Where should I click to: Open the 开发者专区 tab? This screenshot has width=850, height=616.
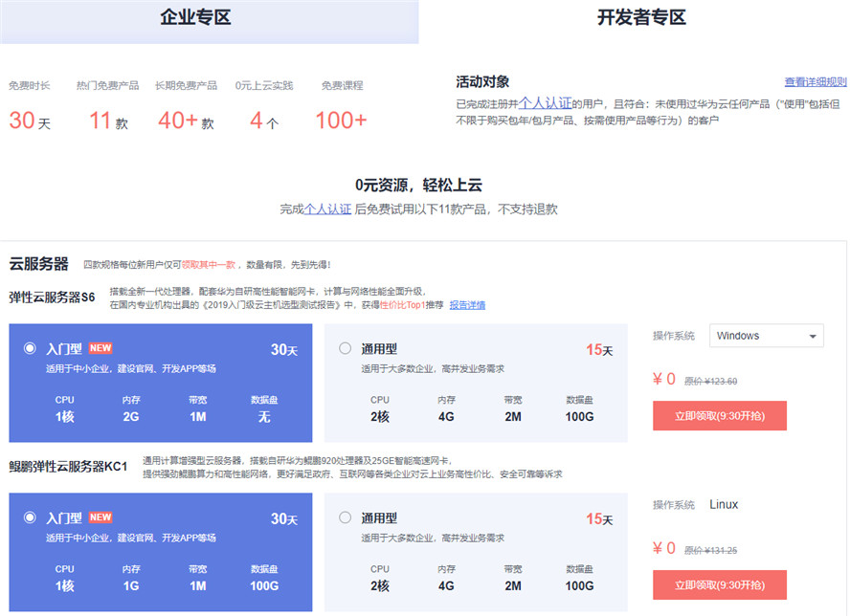640,18
